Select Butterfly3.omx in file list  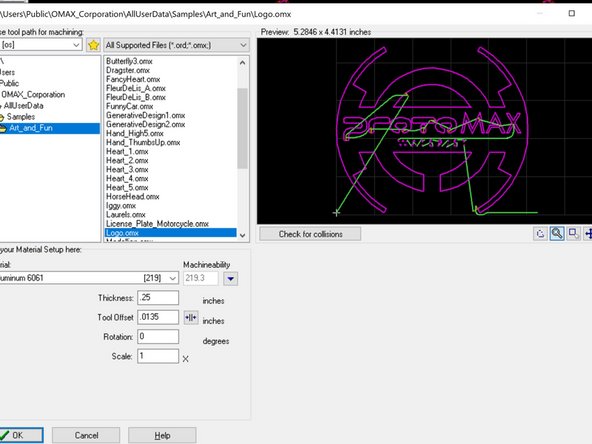(x=129, y=61)
